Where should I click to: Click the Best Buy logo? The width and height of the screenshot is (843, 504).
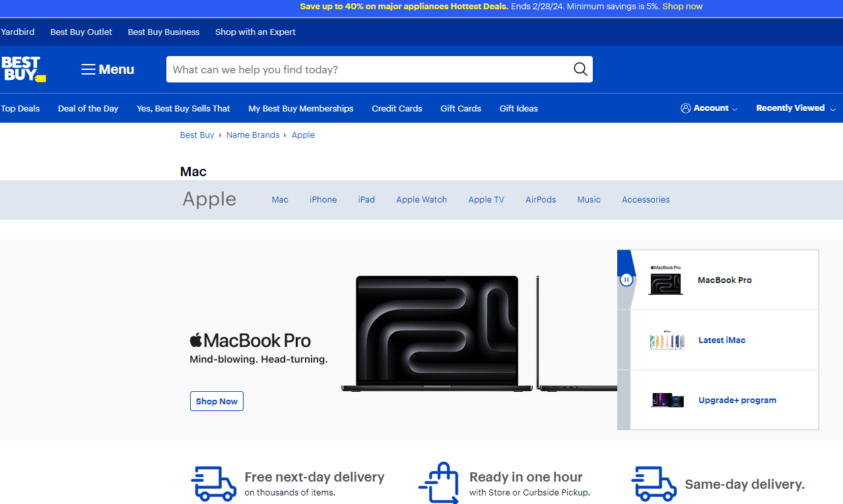coord(23,69)
